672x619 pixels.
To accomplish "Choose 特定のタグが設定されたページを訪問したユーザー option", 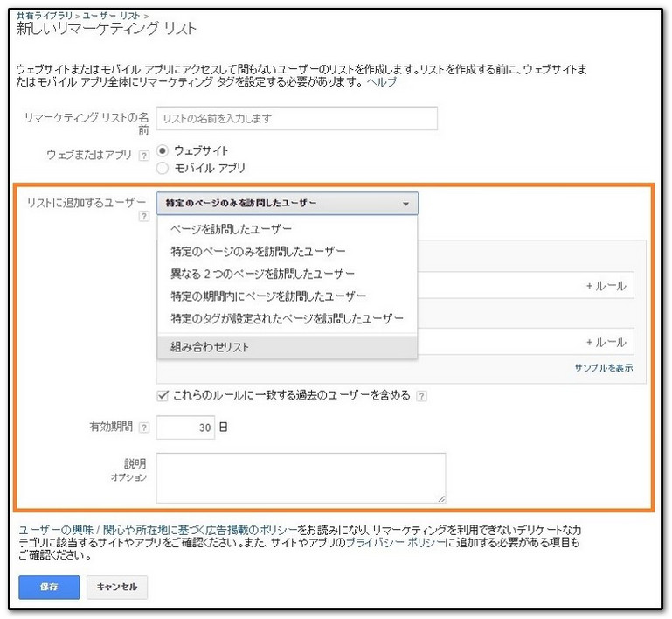I will coord(288,318).
